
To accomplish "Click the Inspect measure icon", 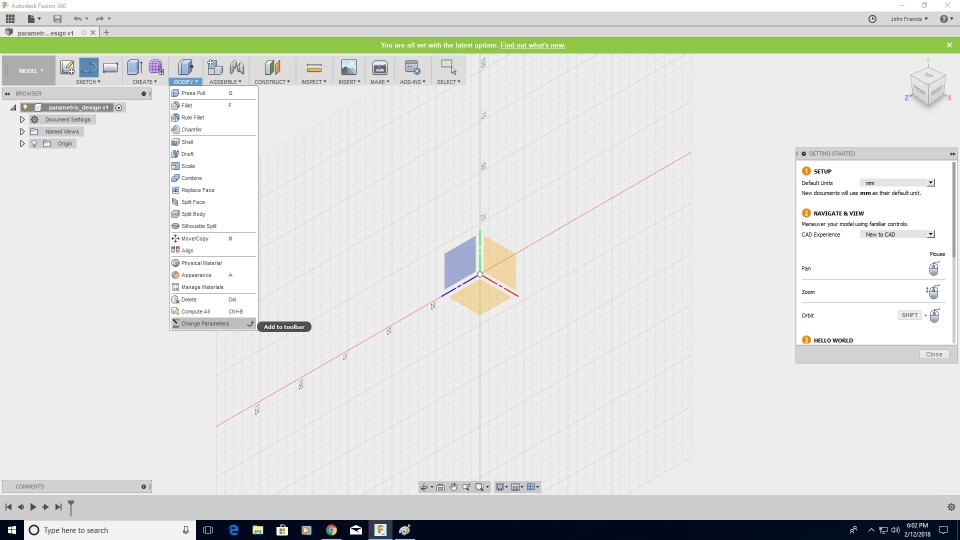I will click(314, 68).
